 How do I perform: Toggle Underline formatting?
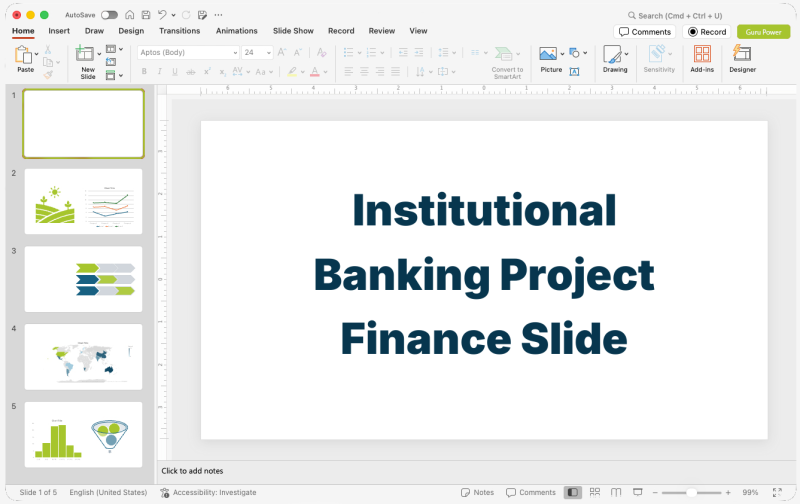(175, 72)
